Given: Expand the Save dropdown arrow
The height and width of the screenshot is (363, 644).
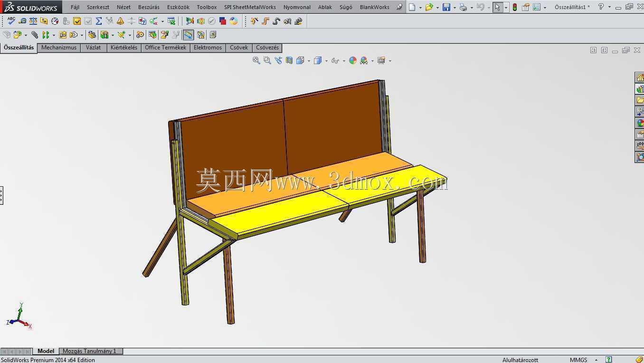Looking at the screenshot, I should (455, 8).
